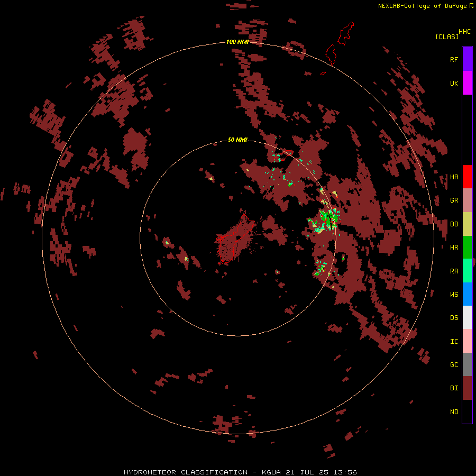The height and width of the screenshot is (476, 476).
Task: Click the 13:56 timestamp
Action: pyautogui.click(x=345, y=472)
